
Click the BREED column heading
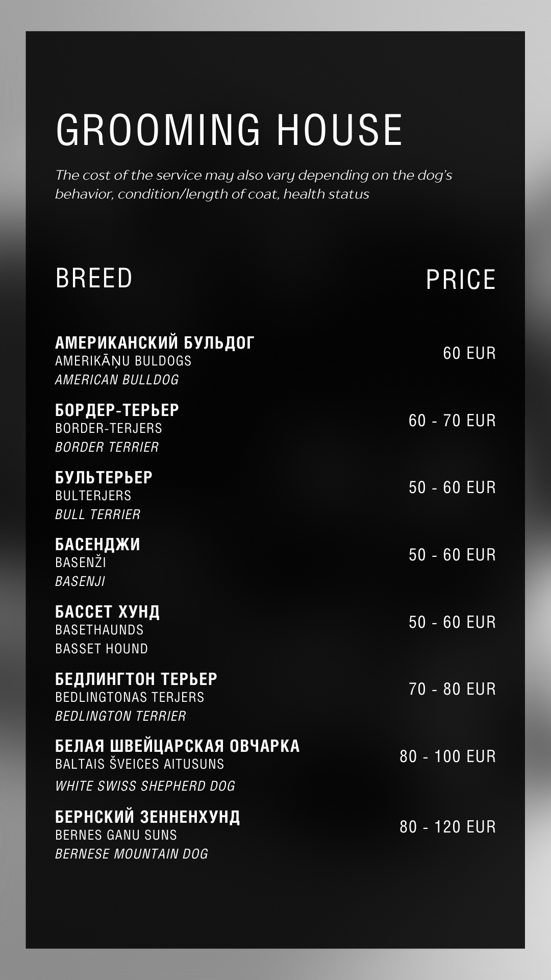tap(94, 278)
